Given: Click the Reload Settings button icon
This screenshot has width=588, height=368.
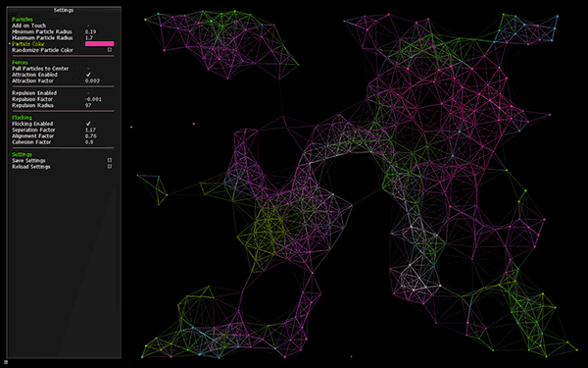Looking at the screenshot, I should 110,166.
